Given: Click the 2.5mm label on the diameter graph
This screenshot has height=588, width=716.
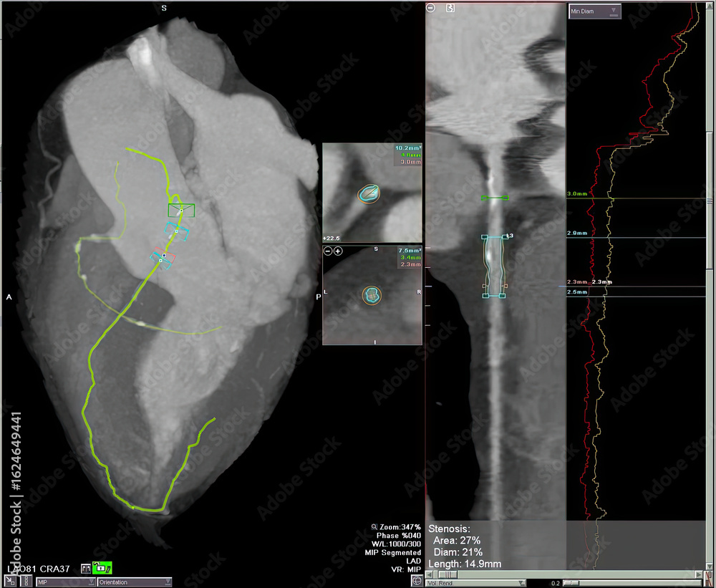Looking at the screenshot, I should (x=577, y=292).
